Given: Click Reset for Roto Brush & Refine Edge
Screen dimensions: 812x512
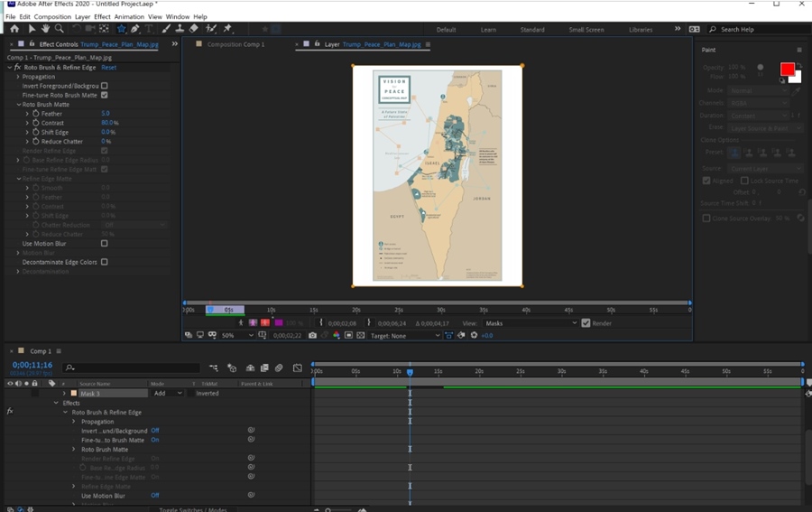Looking at the screenshot, I should [x=108, y=68].
